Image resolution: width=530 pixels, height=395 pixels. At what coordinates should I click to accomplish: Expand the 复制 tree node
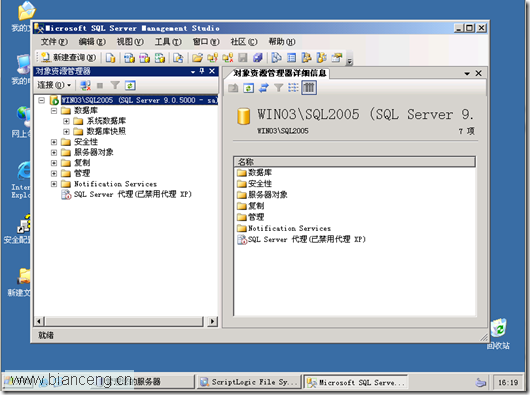54,163
